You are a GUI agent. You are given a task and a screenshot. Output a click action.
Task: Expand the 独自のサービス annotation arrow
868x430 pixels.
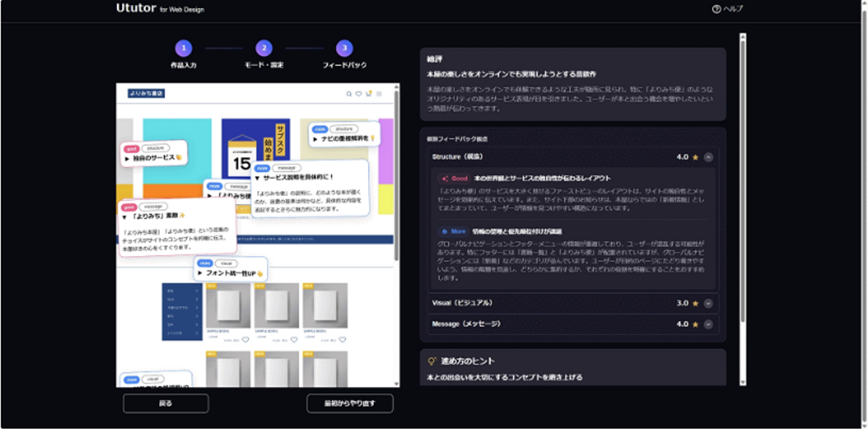click(x=127, y=158)
